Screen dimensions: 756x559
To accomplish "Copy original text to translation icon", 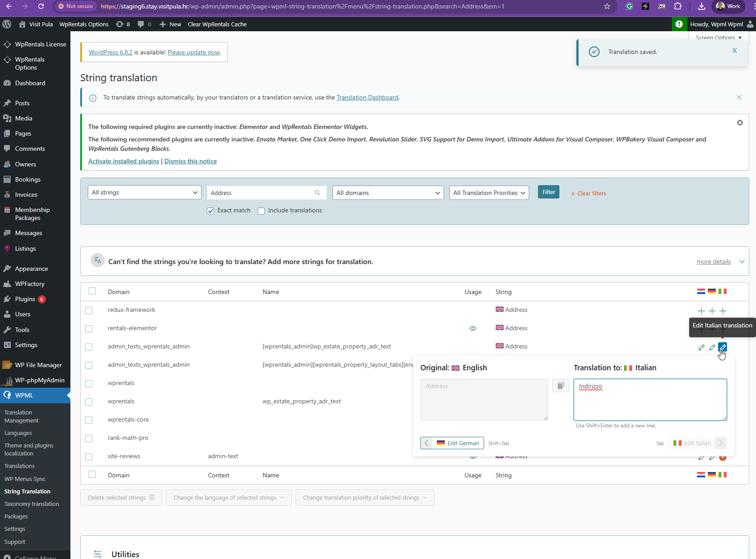I will tap(561, 385).
